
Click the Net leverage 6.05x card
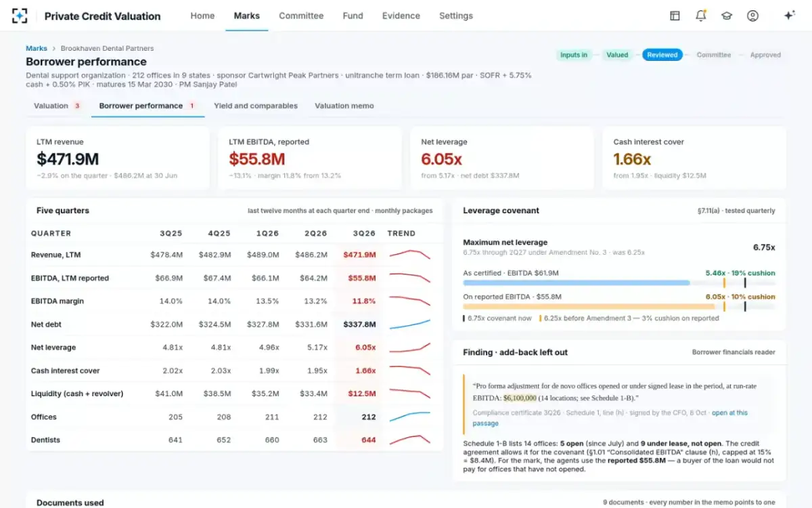(502, 158)
